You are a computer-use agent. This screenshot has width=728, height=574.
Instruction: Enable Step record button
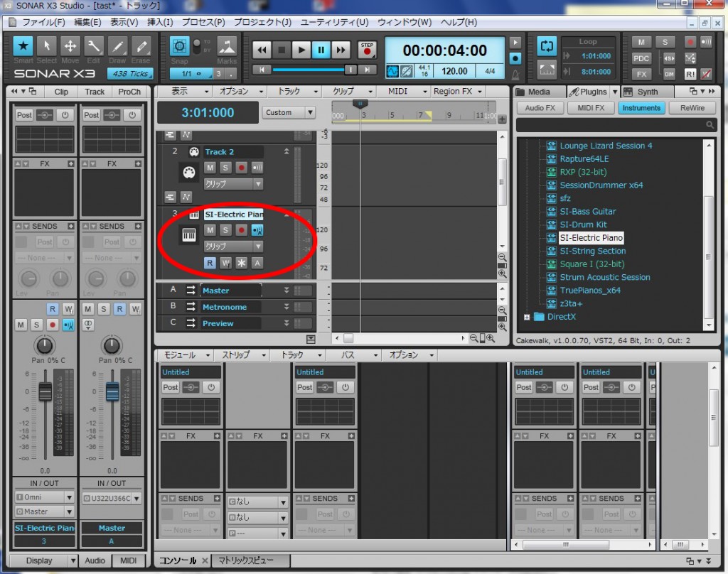[x=367, y=50]
